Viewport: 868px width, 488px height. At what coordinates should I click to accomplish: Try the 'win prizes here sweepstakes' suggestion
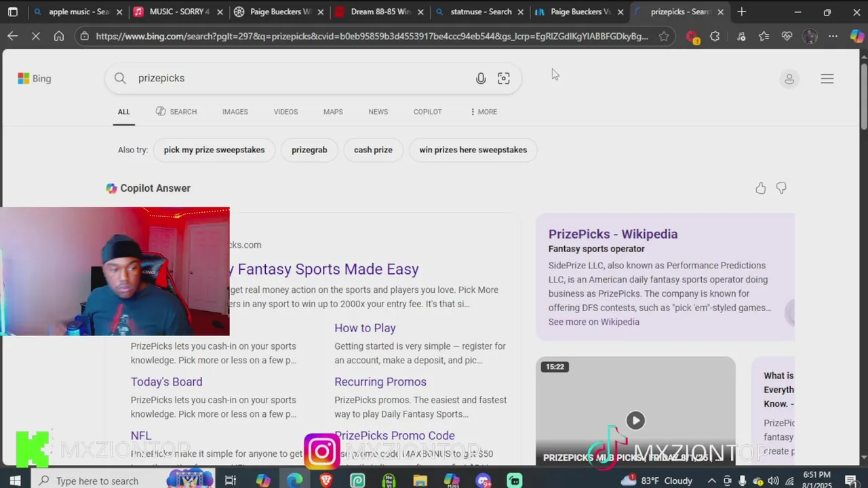[473, 150]
